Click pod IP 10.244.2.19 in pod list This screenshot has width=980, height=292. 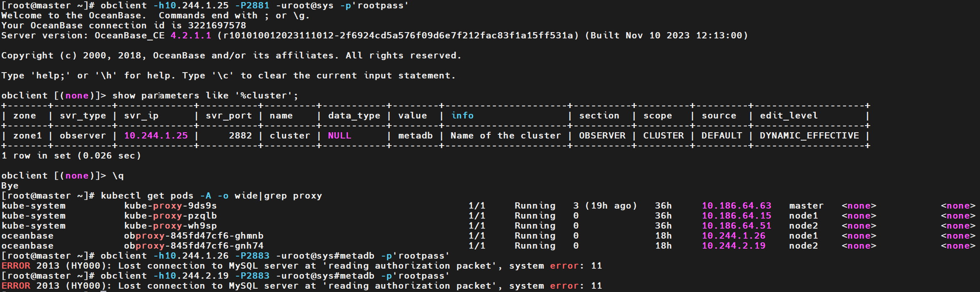[x=734, y=246]
